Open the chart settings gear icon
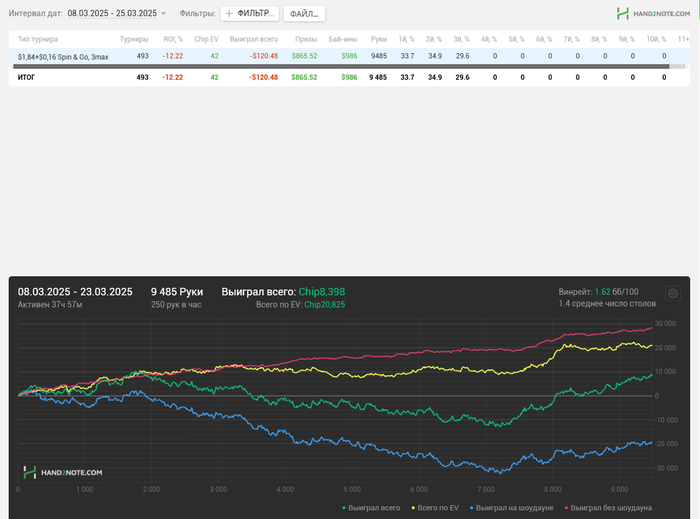 click(x=673, y=294)
